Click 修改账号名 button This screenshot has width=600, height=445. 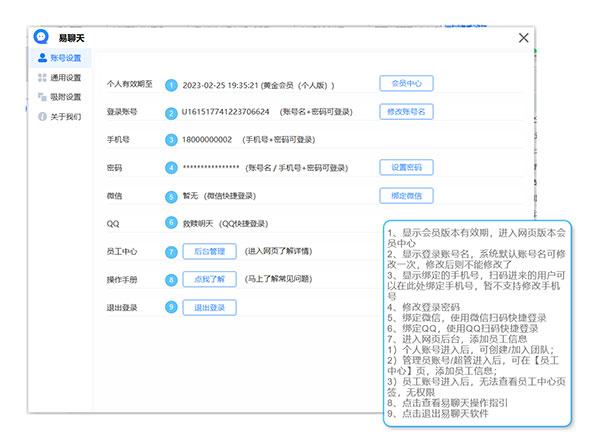tap(406, 112)
